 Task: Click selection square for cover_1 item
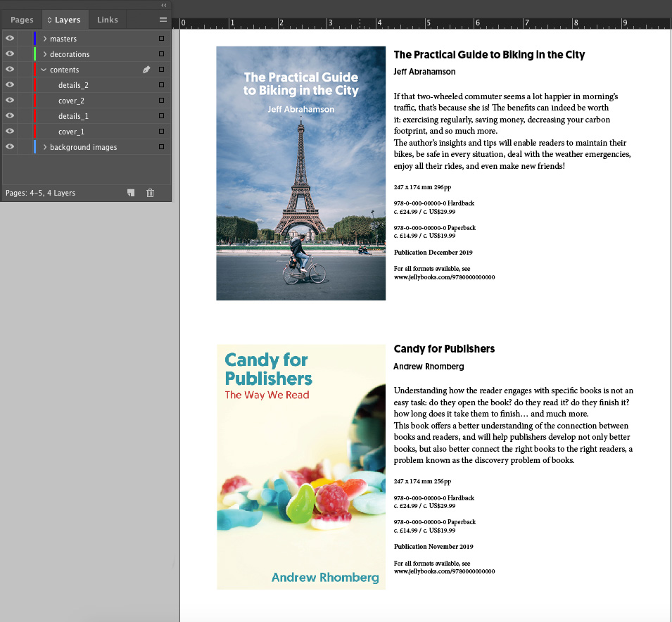[x=161, y=132]
